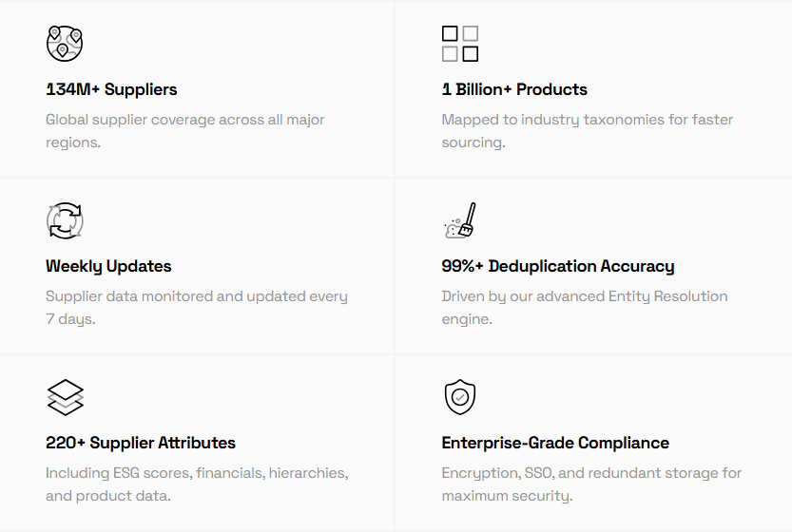Click the shield checkmark icon
792x532 pixels.
coord(460,397)
